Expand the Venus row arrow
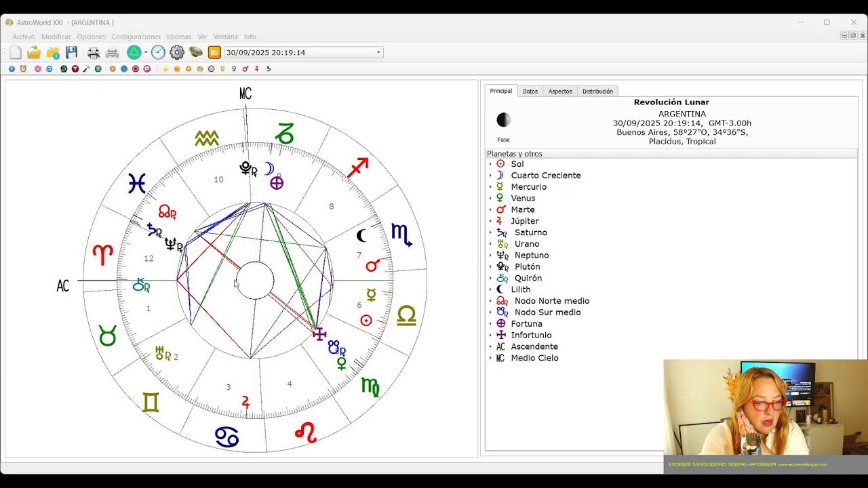Viewport: 868px width, 488px height. 490,199
